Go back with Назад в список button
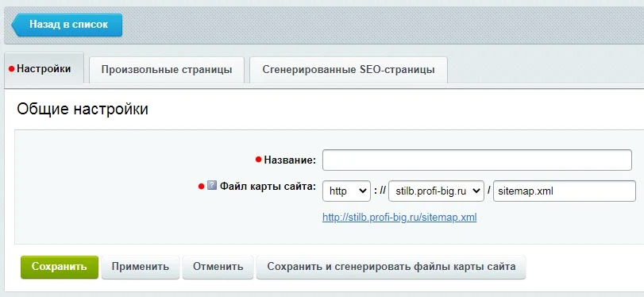Image resolution: width=644 pixels, height=297 pixels. (x=67, y=25)
